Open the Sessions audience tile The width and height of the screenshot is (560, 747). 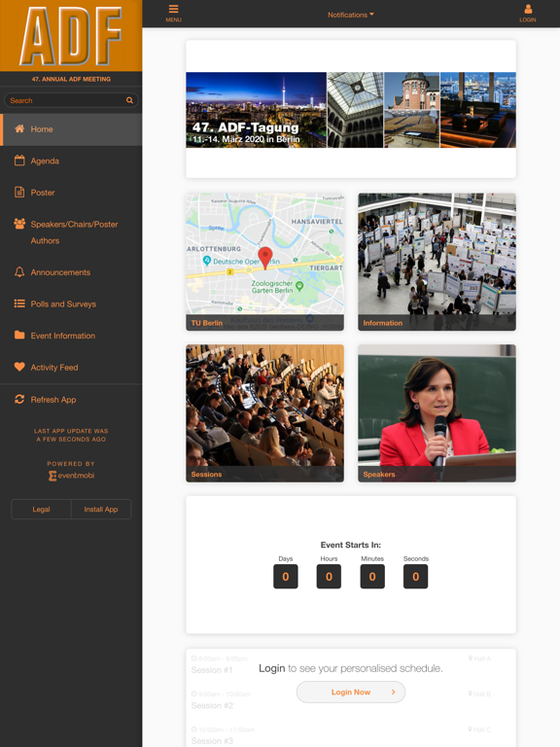264,413
